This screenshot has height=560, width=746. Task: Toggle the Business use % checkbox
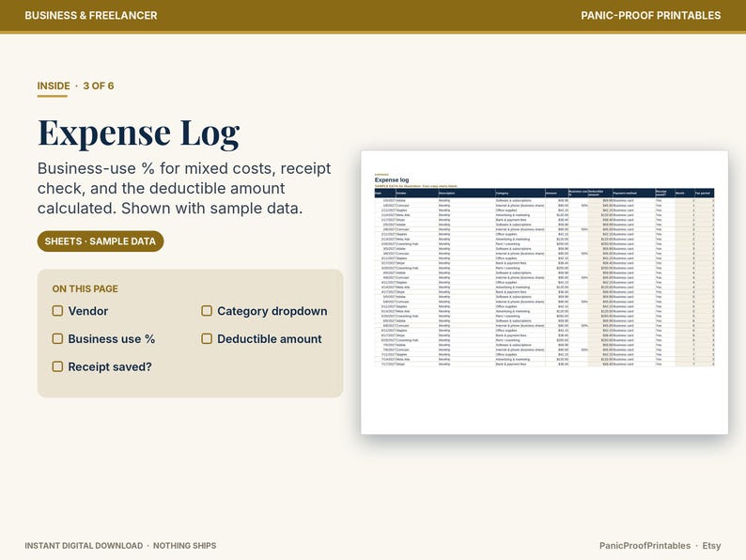click(57, 339)
